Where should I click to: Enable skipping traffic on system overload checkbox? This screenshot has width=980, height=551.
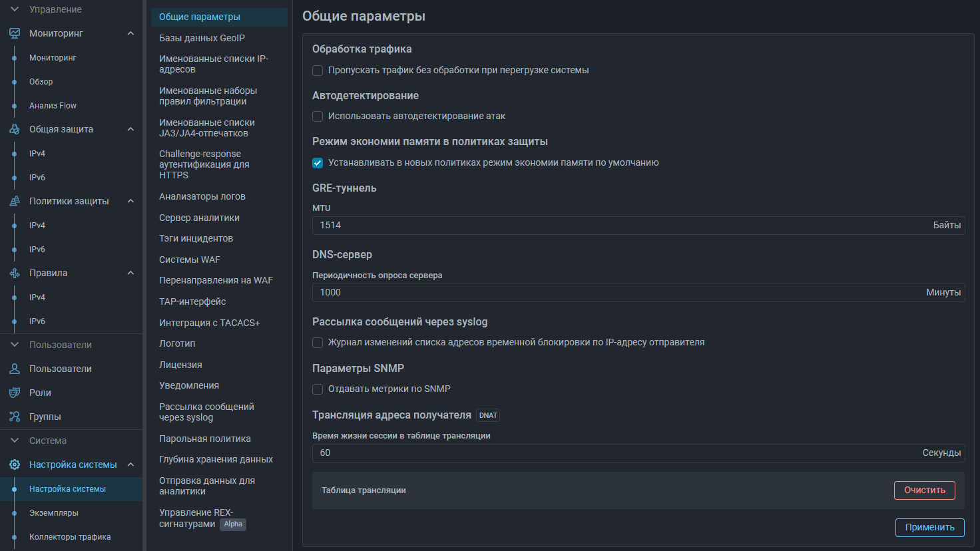[318, 71]
